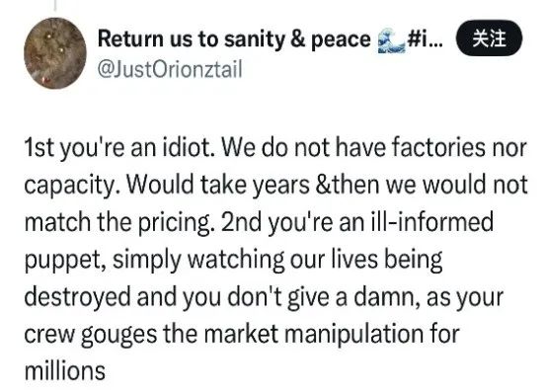Click the tweet text starting "1st you're an idiot"
545x392 pixels.
(275, 260)
